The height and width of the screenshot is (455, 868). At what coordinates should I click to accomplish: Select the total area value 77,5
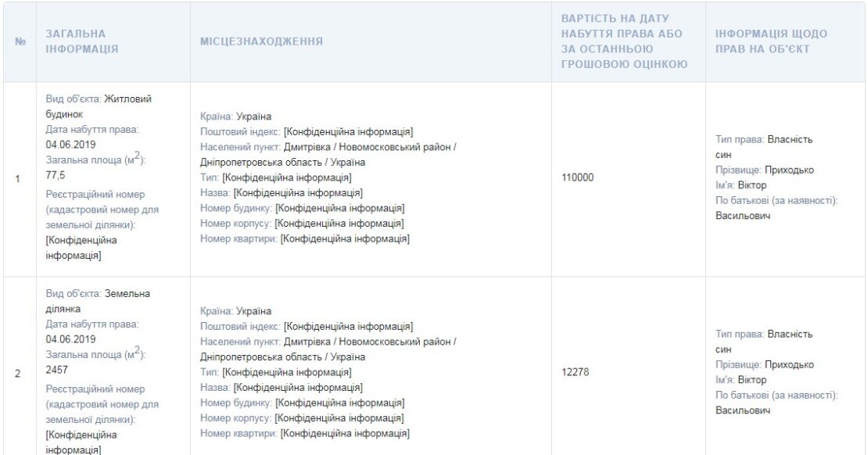56,176
